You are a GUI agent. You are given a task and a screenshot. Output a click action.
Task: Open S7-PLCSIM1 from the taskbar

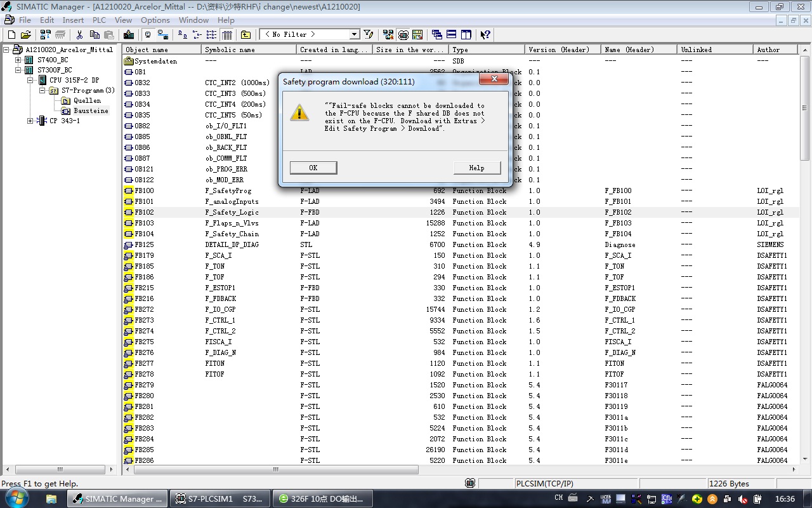click(x=220, y=498)
